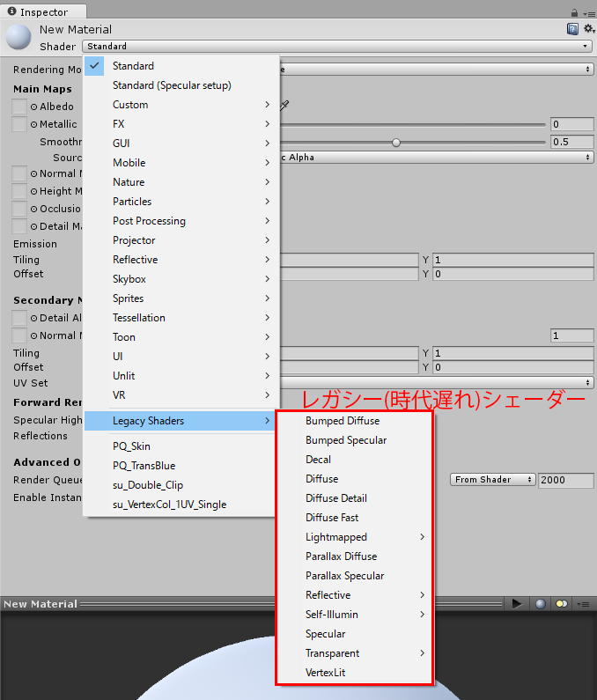Open the secondary Normal Map picker circle
This screenshot has height=700, width=597.
tap(34, 335)
